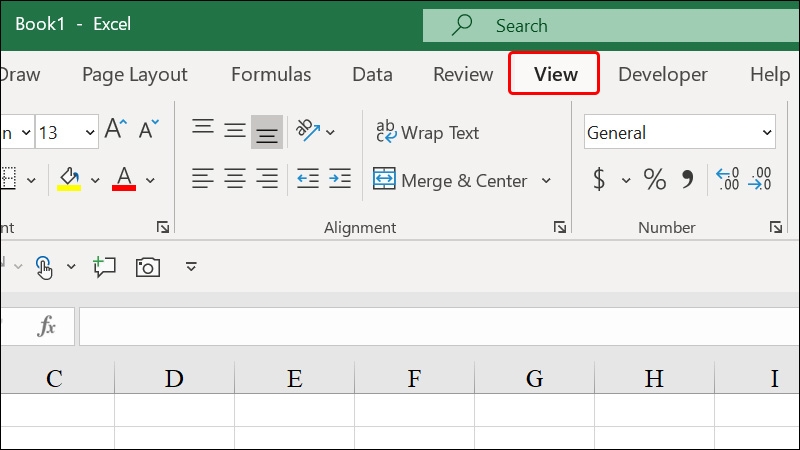Screen dimensions: 800x450
Task: Switch to the View tab
Action: click(x=554, y=73)
